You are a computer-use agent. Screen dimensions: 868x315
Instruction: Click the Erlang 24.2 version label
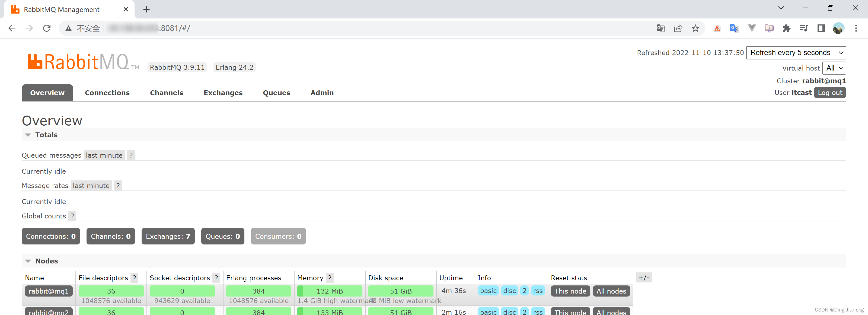coord(235,67)
